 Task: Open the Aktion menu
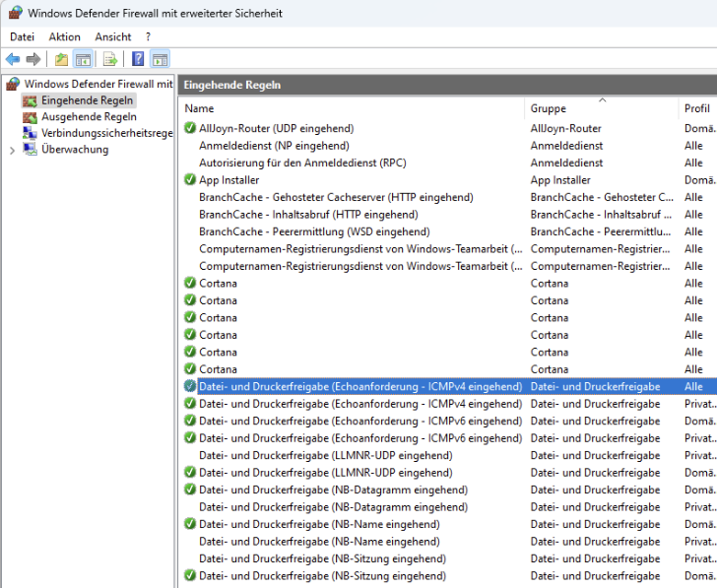point(64,37)
